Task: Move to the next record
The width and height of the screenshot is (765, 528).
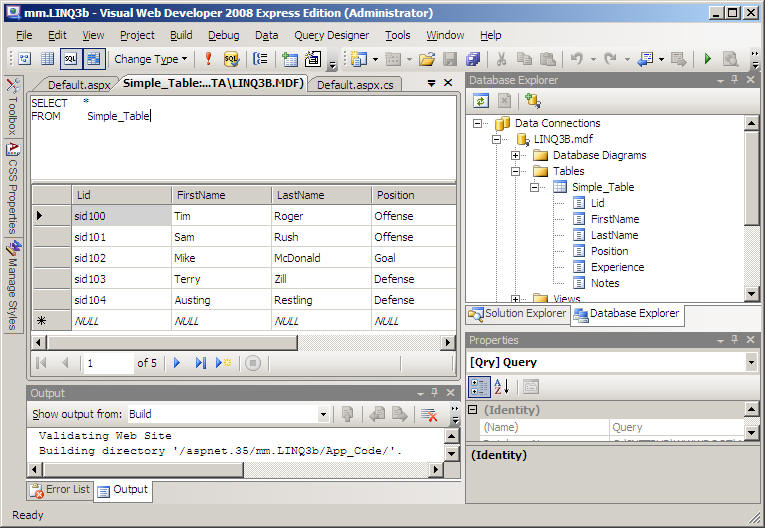Action: [177, 363]
